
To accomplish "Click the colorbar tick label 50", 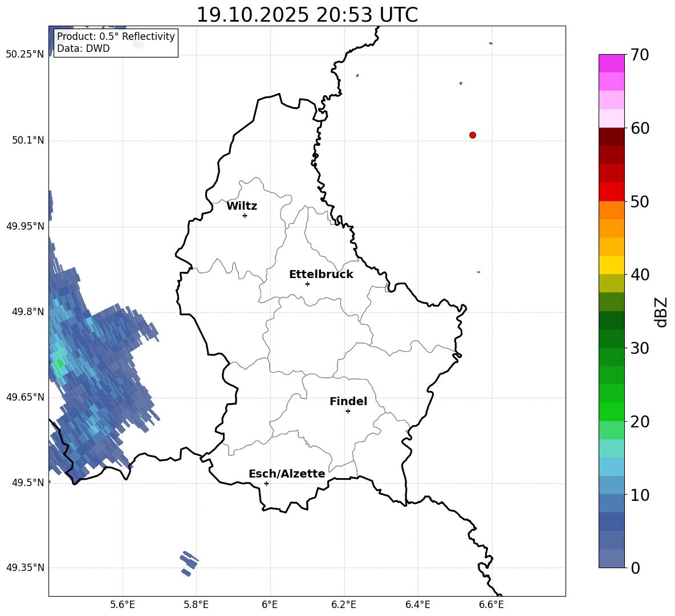I will point(640,202).
